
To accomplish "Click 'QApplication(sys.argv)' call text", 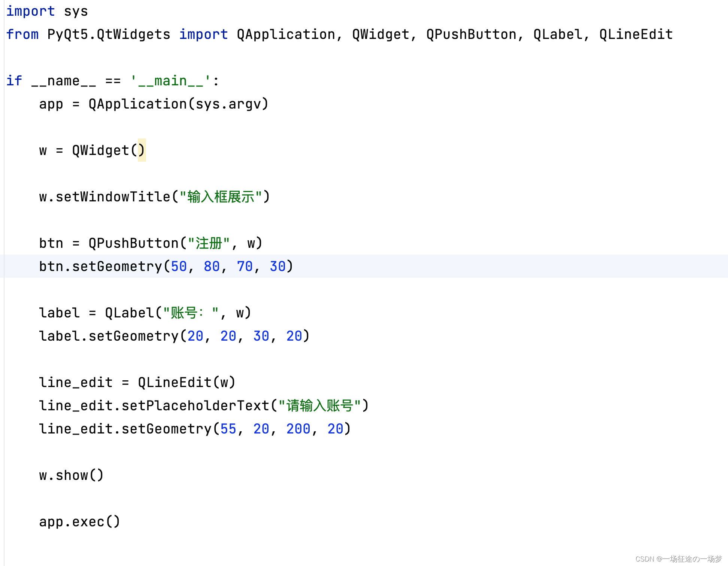I will (x=178, y=104).
